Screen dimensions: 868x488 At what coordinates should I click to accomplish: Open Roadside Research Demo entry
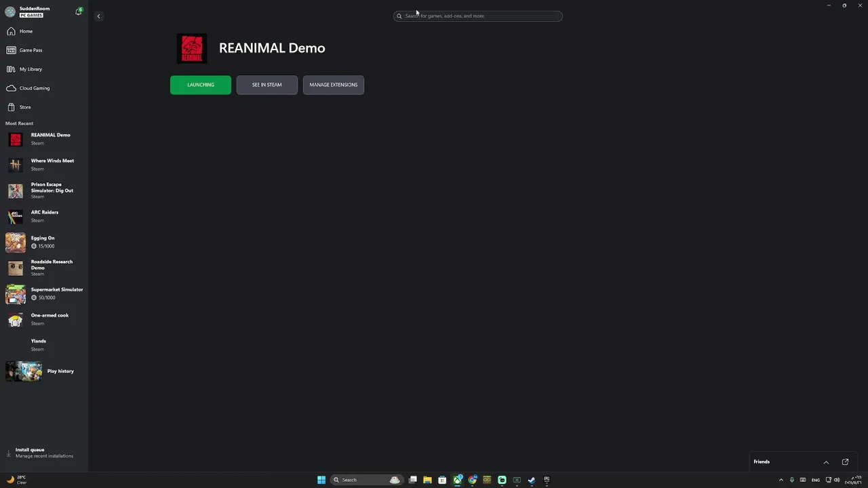44,268
